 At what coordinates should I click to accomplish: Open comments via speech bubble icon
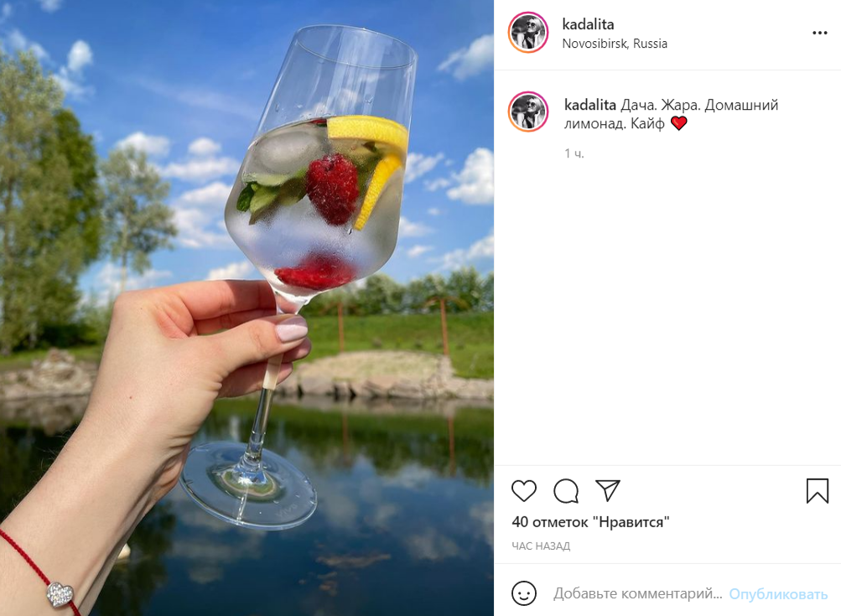566,491
